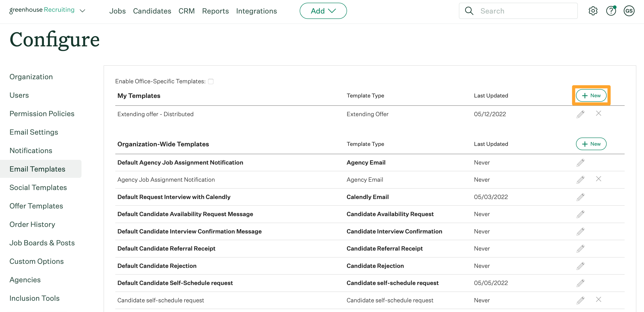644x312 pixels.
Task: Expand the Greenhouse Recruiting product switcher chevron
Action: tap(82, 11)
